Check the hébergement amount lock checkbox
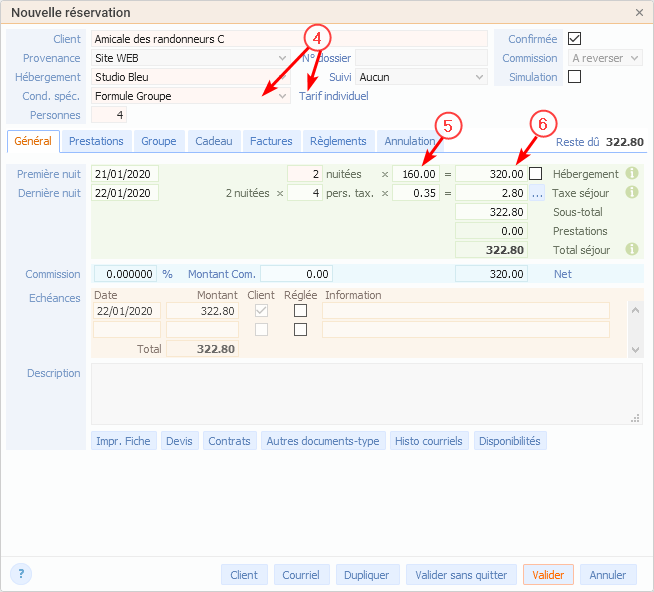Screen dimensions: 654x592 click(x=536, y=174)
